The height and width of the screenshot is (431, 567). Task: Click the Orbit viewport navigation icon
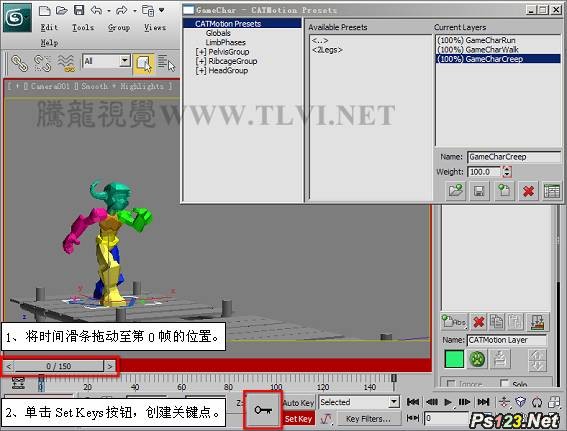(x=537, y=402)
